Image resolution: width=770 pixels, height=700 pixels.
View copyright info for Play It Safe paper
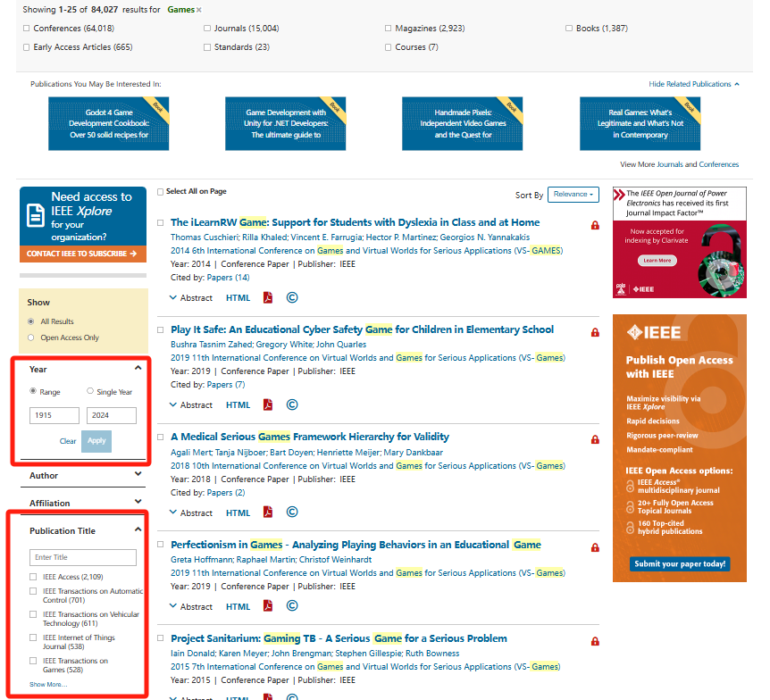tap(292, 404)
